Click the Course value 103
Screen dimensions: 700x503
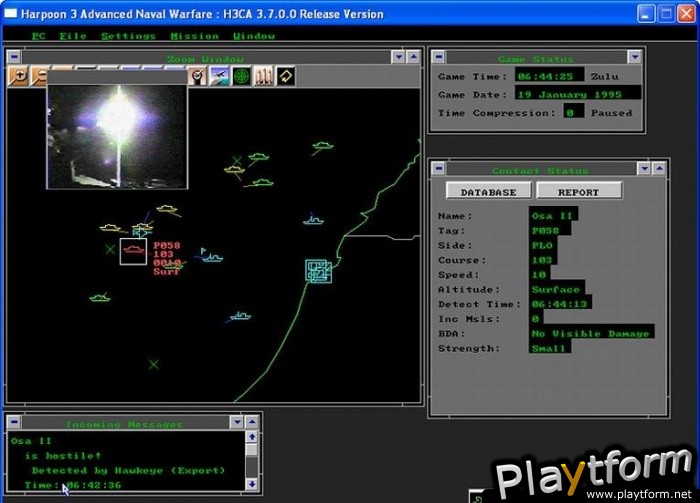click(x=543, y=260)
